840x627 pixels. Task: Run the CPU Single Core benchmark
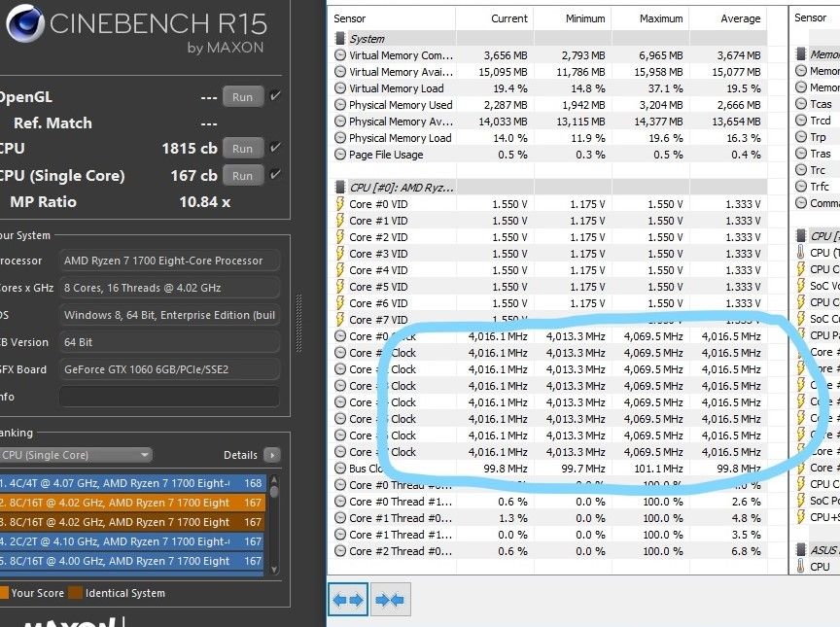tap(243, 176)
